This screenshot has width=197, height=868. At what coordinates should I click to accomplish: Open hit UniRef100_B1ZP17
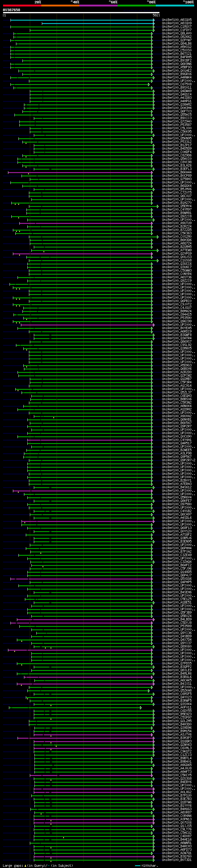(177, 145)
